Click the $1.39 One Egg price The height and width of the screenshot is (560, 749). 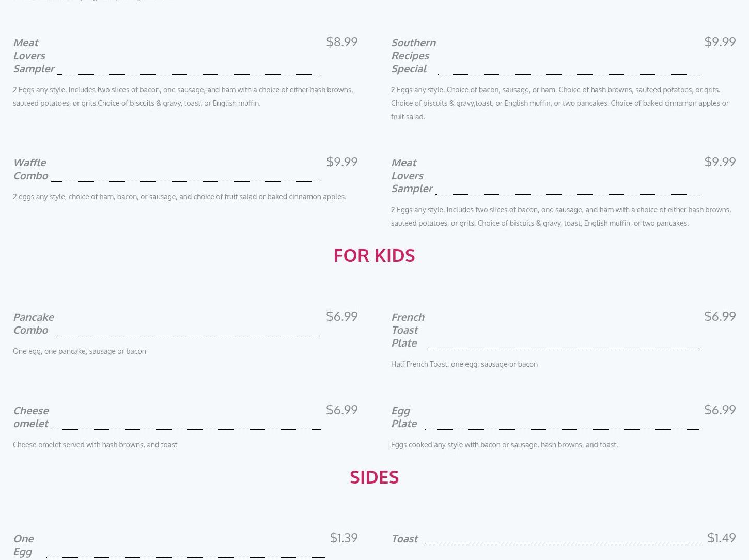tap(344, 538)
